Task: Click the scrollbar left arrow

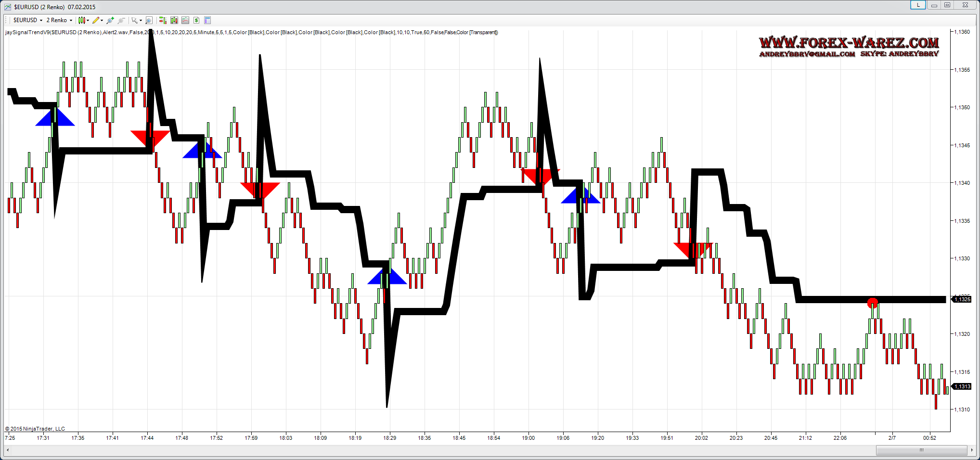Action: (7, 450)
